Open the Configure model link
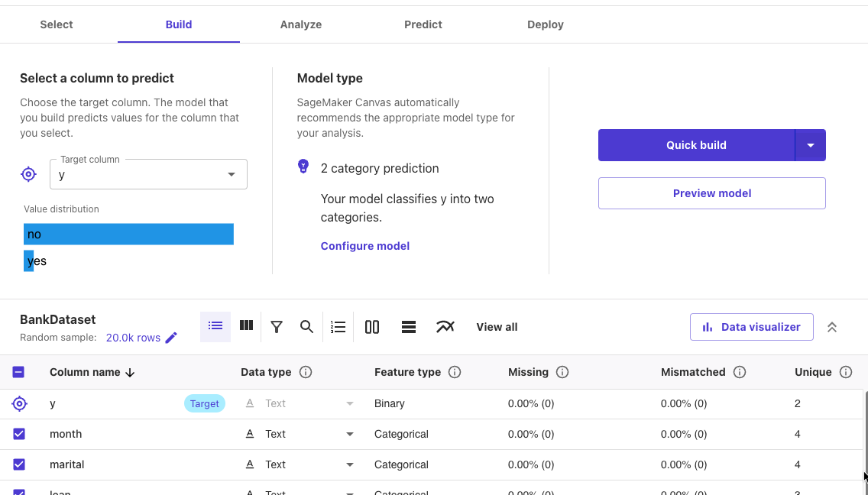This screenshot has height=495, width=868. coord(365,246)
